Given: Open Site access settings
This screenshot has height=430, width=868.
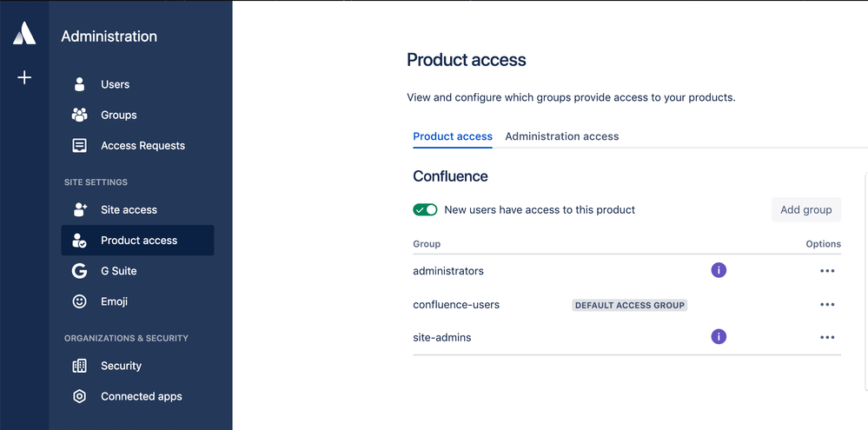Looking at the screenshot, I should 137,209.
